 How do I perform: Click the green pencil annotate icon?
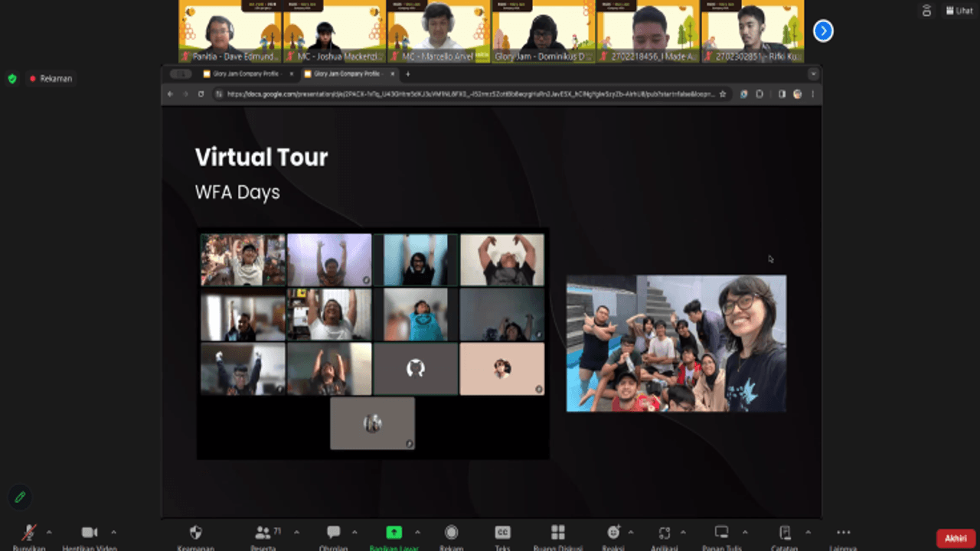[x=21, y=497]
